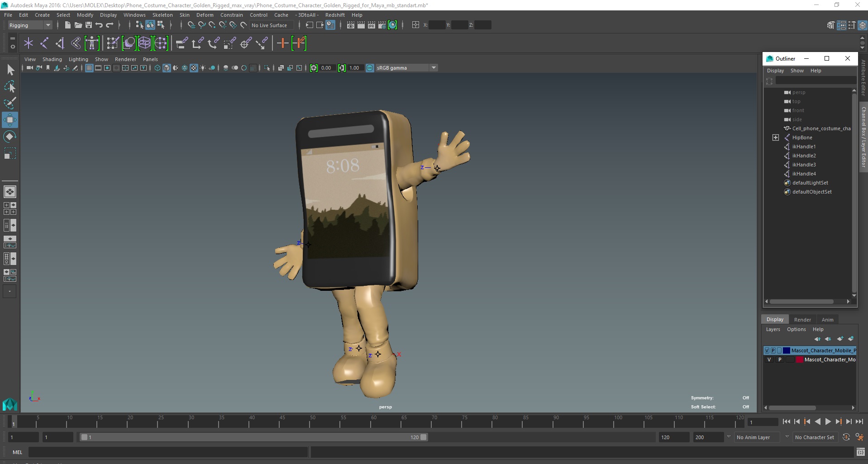Click the Create Lattice shelf icon

pyautogui.click(x=144, y=43)
